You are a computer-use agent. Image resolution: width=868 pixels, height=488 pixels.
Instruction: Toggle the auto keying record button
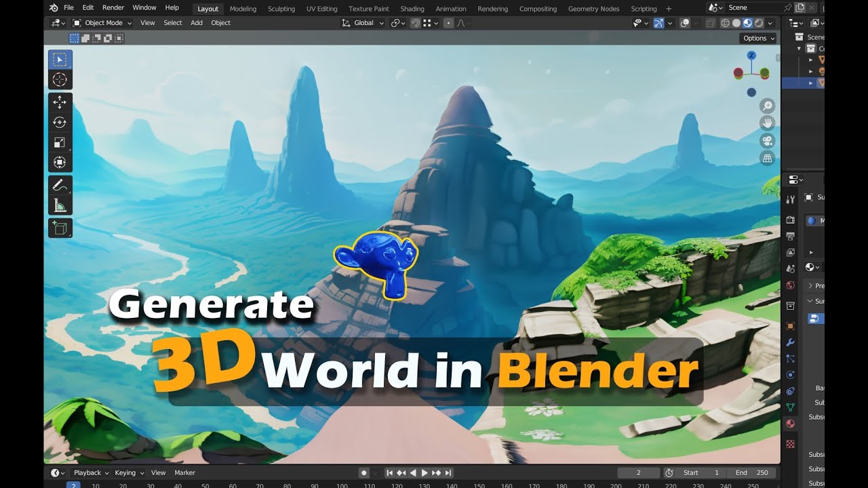[x=364, y=472]
